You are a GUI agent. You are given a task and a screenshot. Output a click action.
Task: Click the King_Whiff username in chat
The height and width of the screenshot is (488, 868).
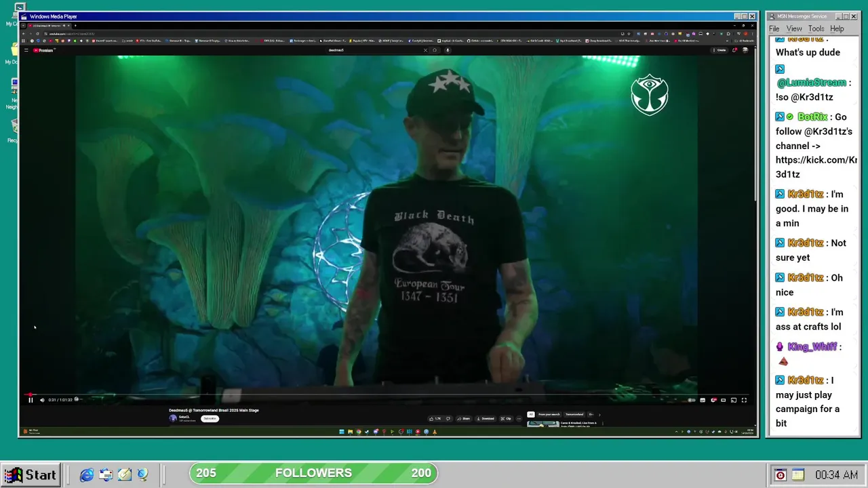812,347
